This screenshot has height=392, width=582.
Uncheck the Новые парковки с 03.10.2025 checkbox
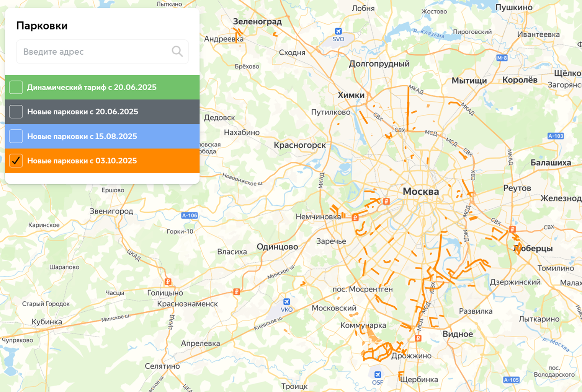pos(16,161)
